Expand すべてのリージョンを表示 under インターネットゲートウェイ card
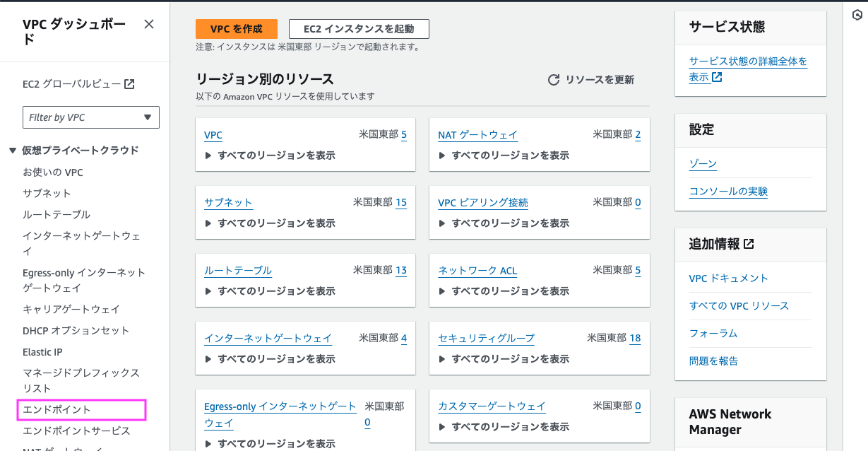Screen dimensions: 868x451 [x=270, y=359]
